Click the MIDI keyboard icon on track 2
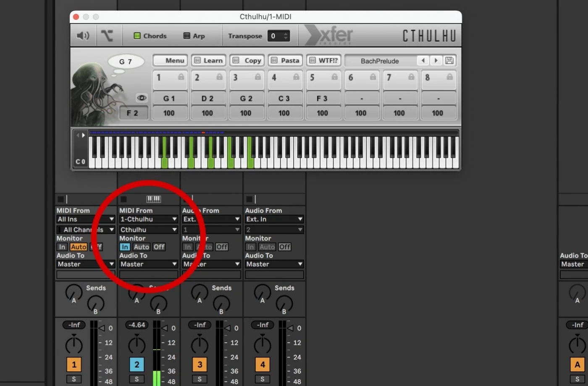588x386 pixels. tap(153, 199)
